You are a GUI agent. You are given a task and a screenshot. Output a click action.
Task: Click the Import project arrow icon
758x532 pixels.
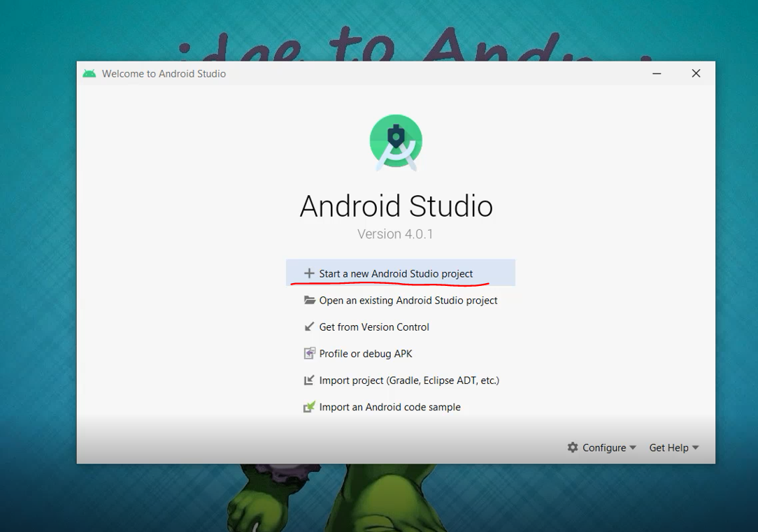click(309, 380)
